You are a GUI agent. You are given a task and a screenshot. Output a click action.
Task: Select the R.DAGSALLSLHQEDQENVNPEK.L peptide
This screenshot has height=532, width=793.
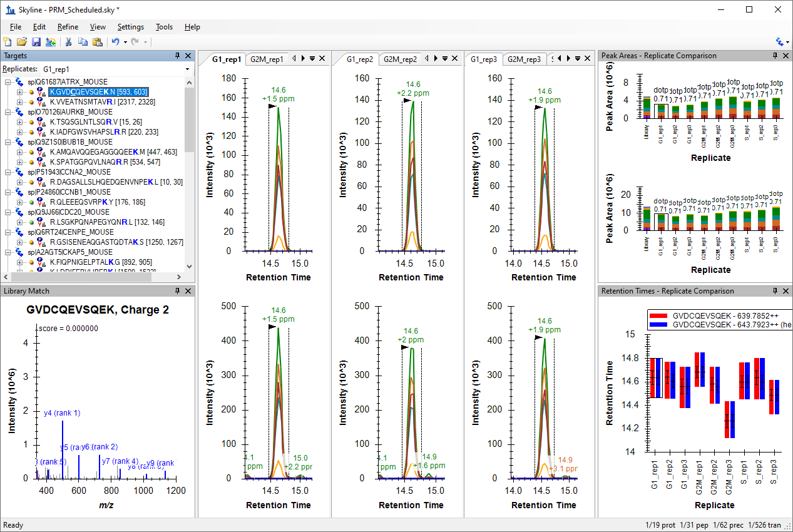(x=116, y=182)
